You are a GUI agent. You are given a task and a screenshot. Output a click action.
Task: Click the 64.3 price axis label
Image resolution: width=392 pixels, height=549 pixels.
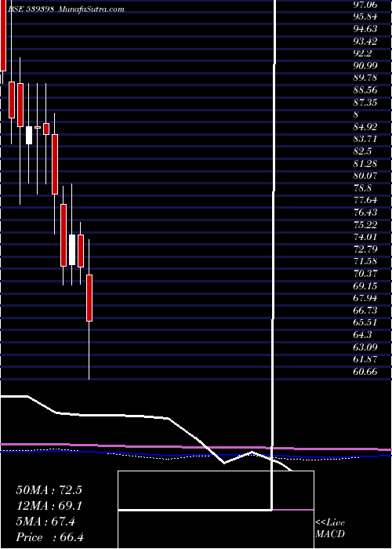coord(362,335)
